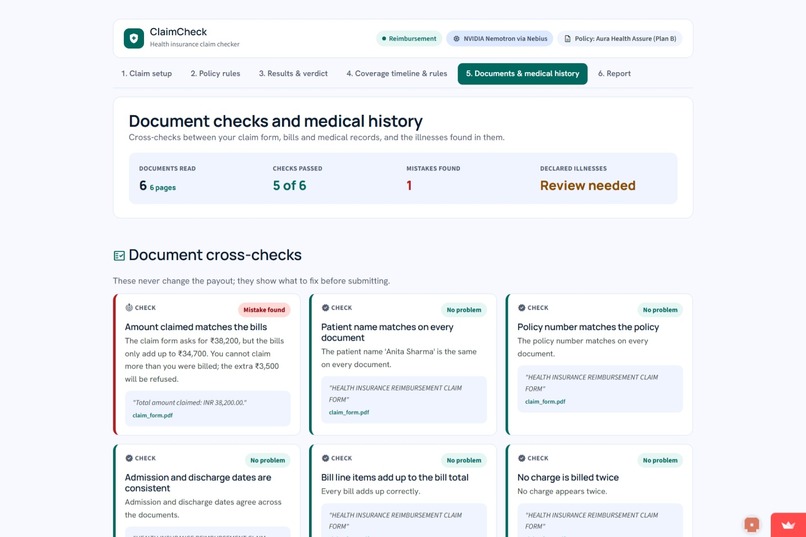Click the warning icon on Amount claimed card
Screen dimensions: 806x537
coord(129,307)
